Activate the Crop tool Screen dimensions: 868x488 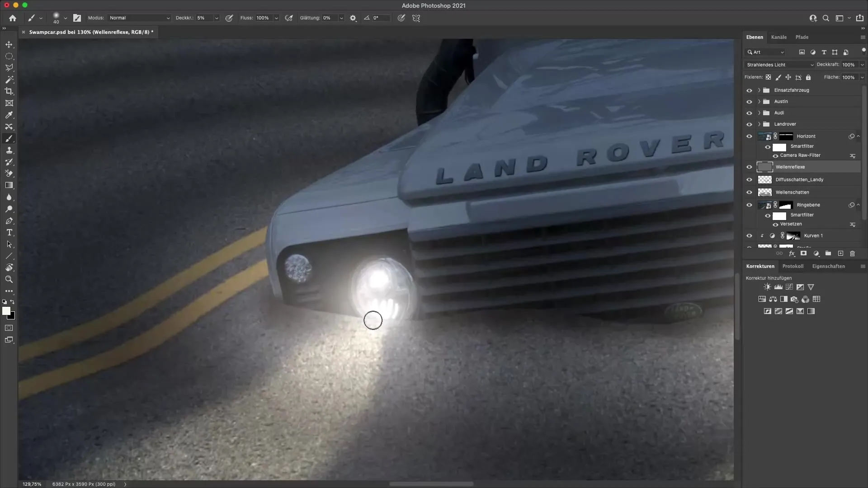(x=9, y=91)
